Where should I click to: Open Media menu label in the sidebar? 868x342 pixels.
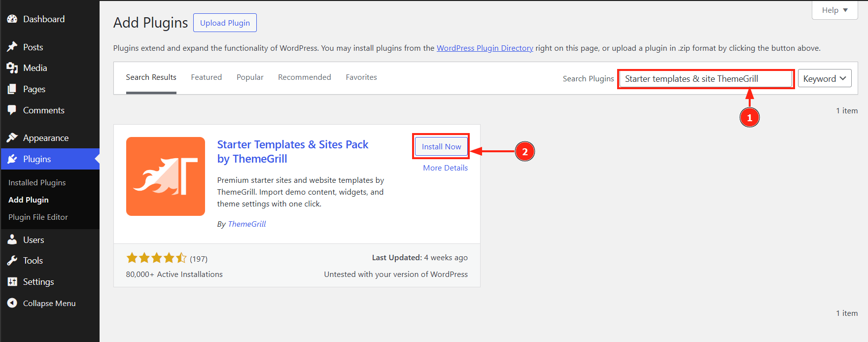35,68
